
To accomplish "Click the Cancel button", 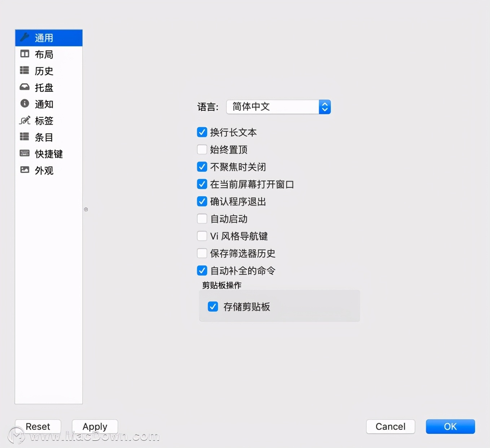I will [390, 426].
